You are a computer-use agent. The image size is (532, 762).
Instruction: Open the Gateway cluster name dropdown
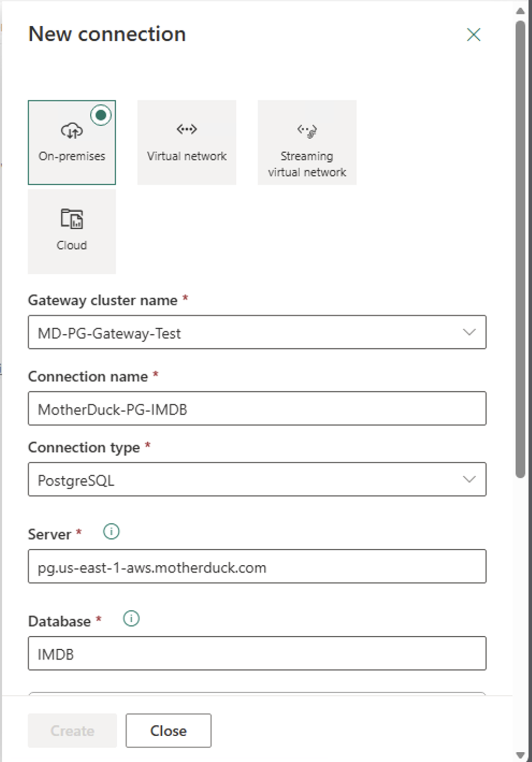pos(257,332)
